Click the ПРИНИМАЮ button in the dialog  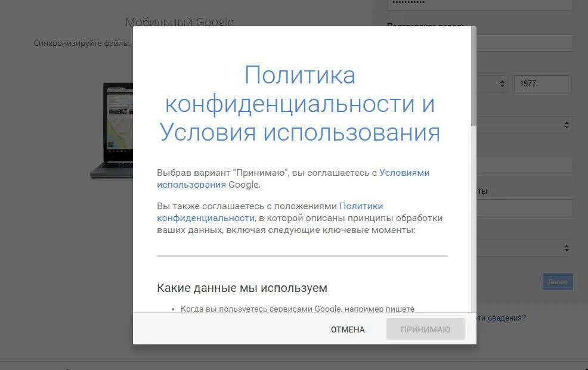click(x=425, y=329)
